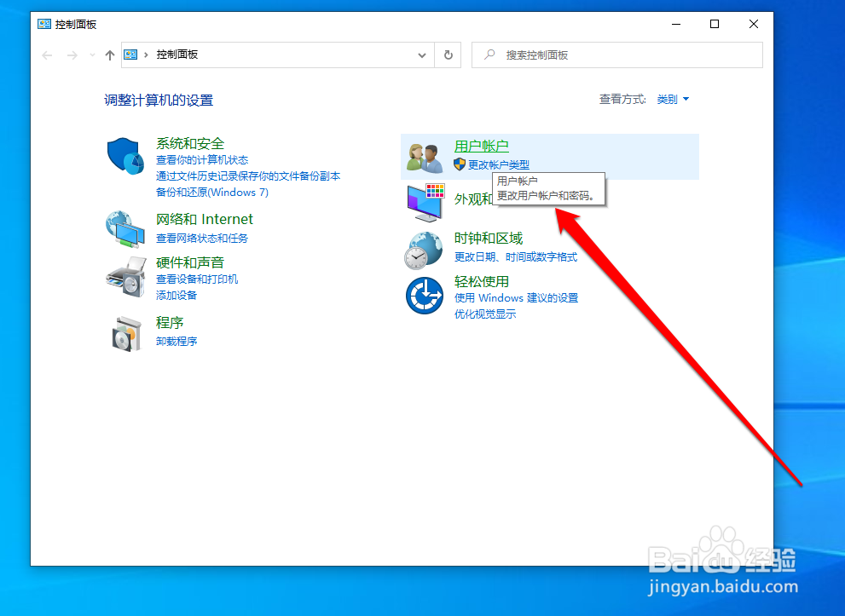The width and height of the screenshot is (845, 616).
Task: Click the Appearance monitor icon
Action: coord(425,203)
